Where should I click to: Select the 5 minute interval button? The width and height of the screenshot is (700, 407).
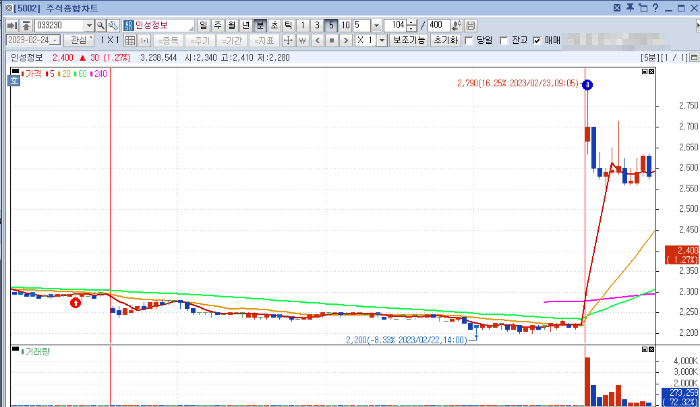331,25
